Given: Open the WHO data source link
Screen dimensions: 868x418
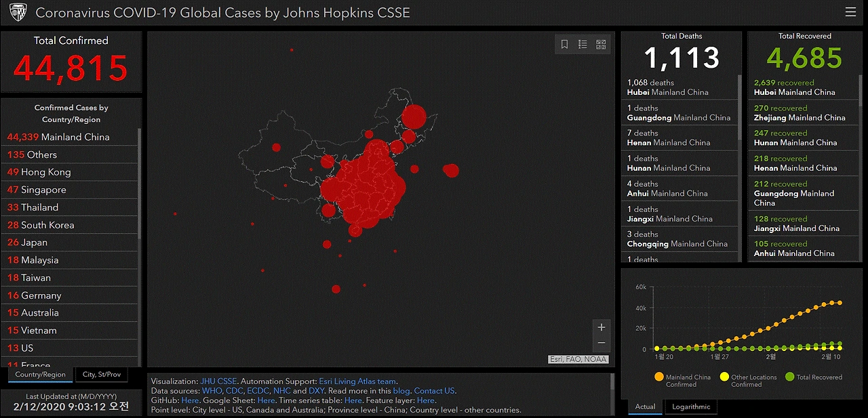Looking at the screenshot, I should click(x=211, y=391).
